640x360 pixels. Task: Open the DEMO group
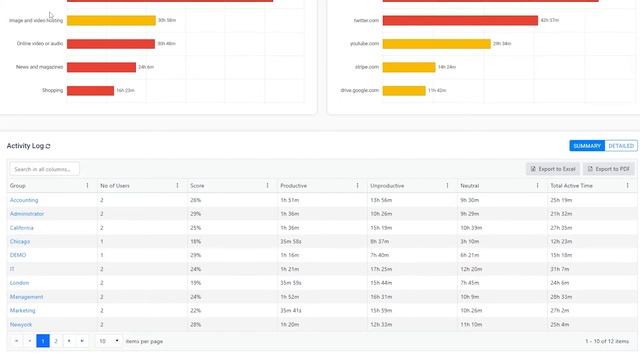pos(18,255)
